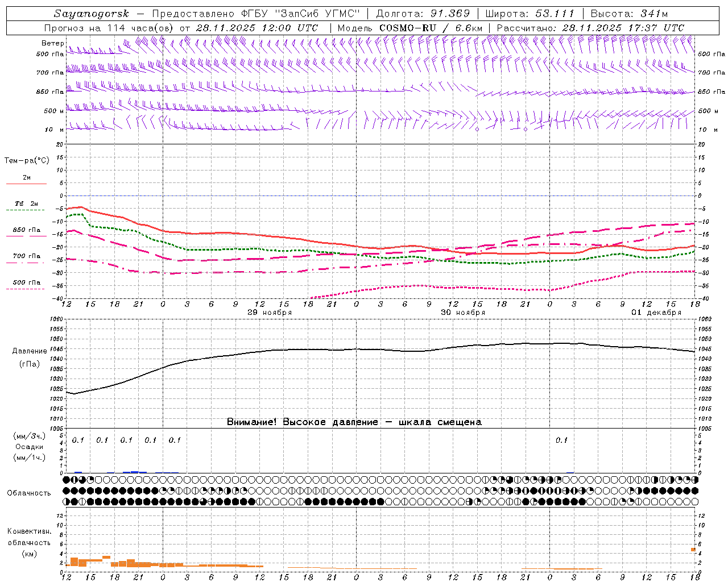Click the "Облачность" label beside the cloud circles

[x=29, y=493]
